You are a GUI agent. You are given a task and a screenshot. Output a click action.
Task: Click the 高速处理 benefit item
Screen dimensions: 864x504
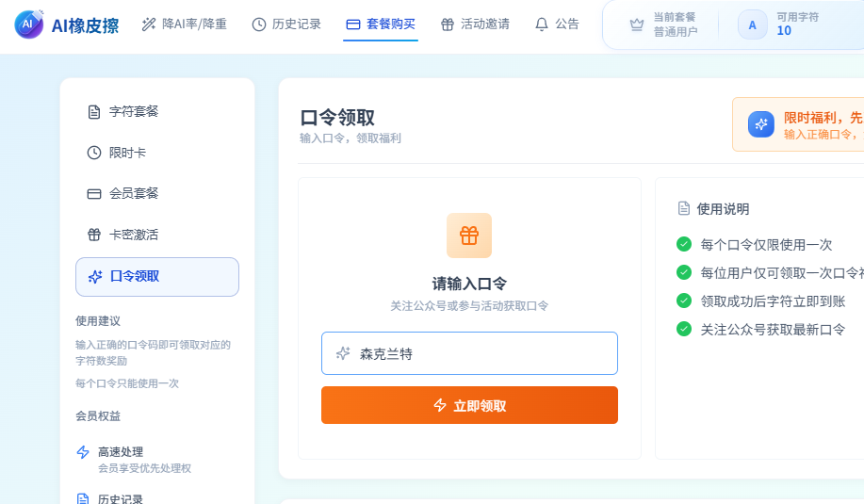click(134, 460)
